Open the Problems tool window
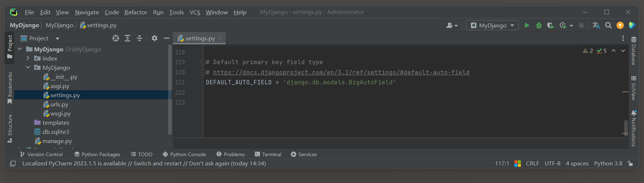 coord(230,154)
